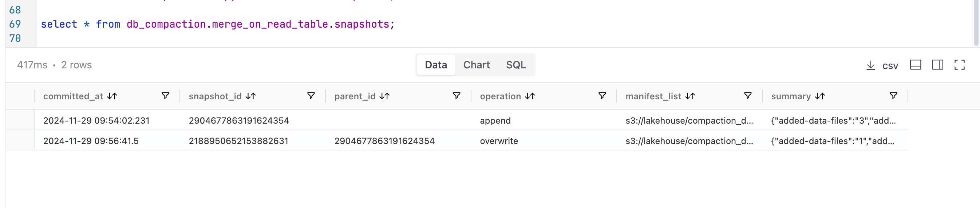Select the Data tab
This screenshot has width=980, height=208.
(x=436, y=65)
